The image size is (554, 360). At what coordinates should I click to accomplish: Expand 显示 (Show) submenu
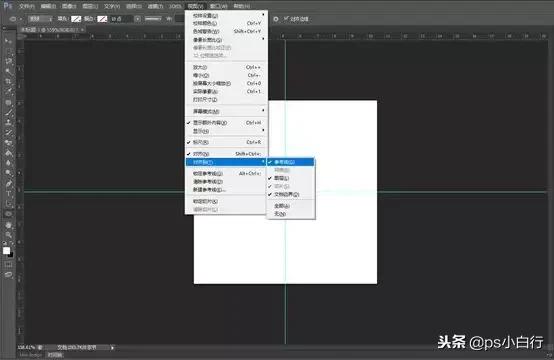(226, 131)
